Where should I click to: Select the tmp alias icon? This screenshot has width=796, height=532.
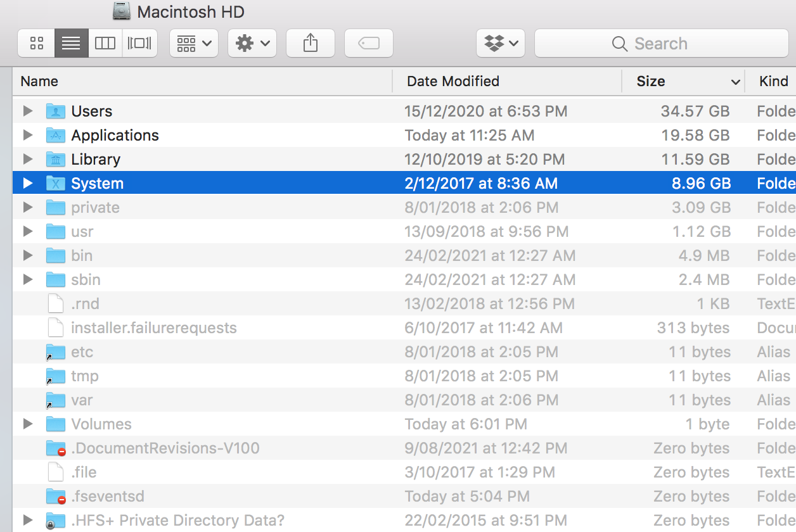click(x=56, y=376)
